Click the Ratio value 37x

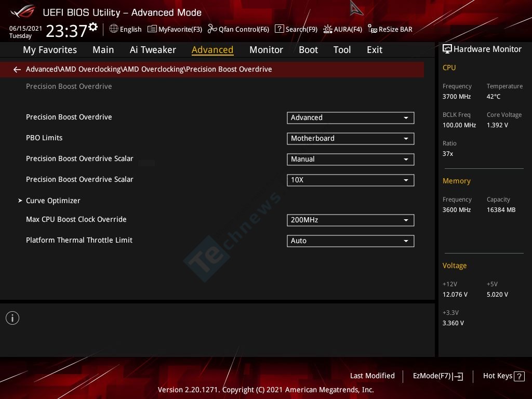tap(447, 154)
